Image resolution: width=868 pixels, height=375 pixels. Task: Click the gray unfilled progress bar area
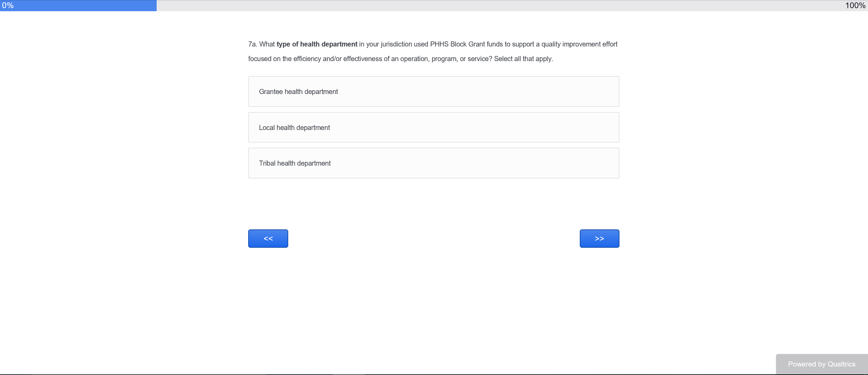475,5
